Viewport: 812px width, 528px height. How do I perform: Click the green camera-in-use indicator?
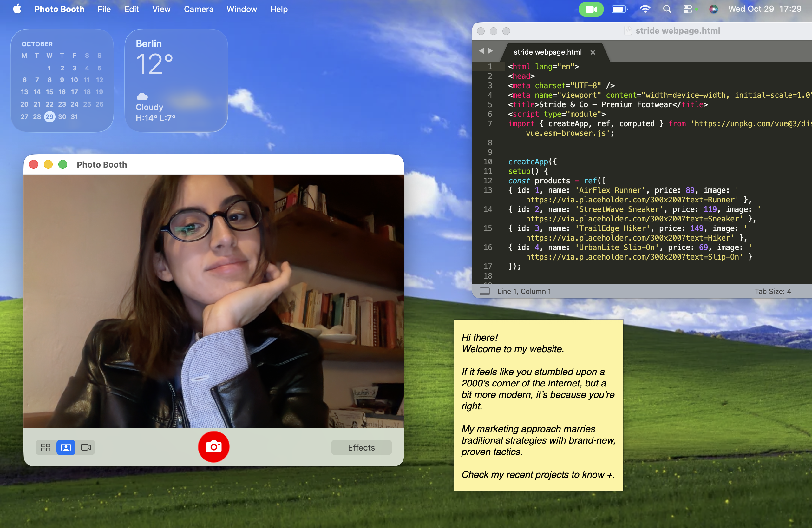591,9
